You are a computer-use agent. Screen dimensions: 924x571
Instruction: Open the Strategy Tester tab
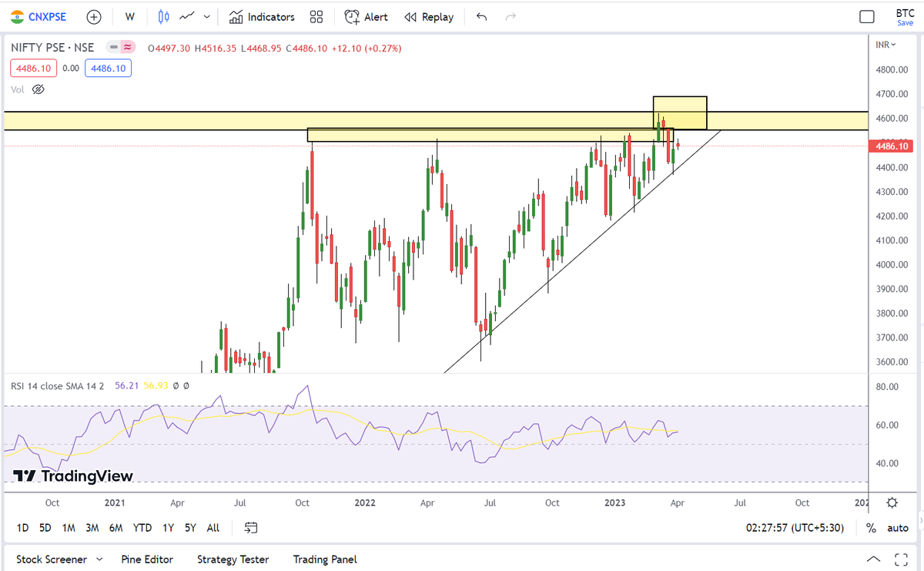tap(233, 559)
